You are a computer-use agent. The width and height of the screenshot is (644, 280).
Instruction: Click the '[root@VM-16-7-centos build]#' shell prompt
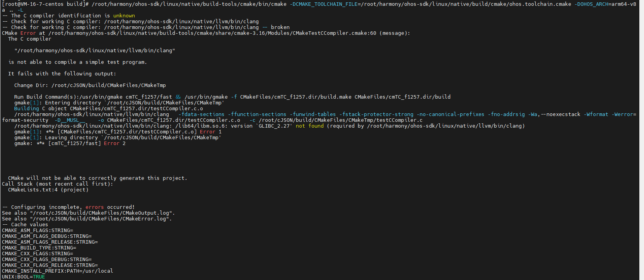pos(45,4)
